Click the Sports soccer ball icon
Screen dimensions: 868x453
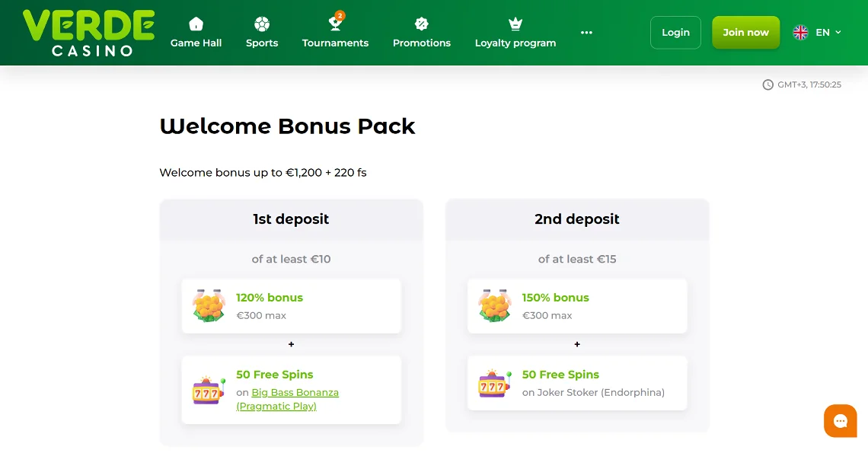tap(262, 24)
